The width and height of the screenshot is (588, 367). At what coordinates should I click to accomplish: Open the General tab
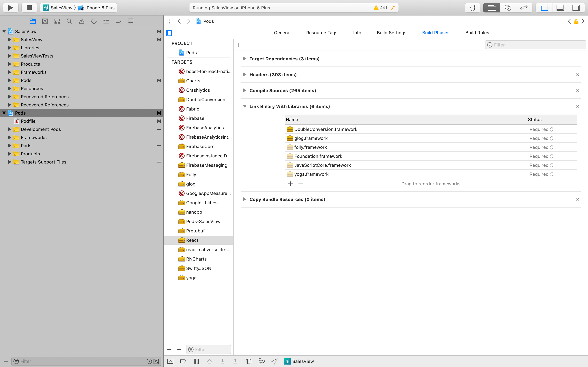click(x=282, y=33)
